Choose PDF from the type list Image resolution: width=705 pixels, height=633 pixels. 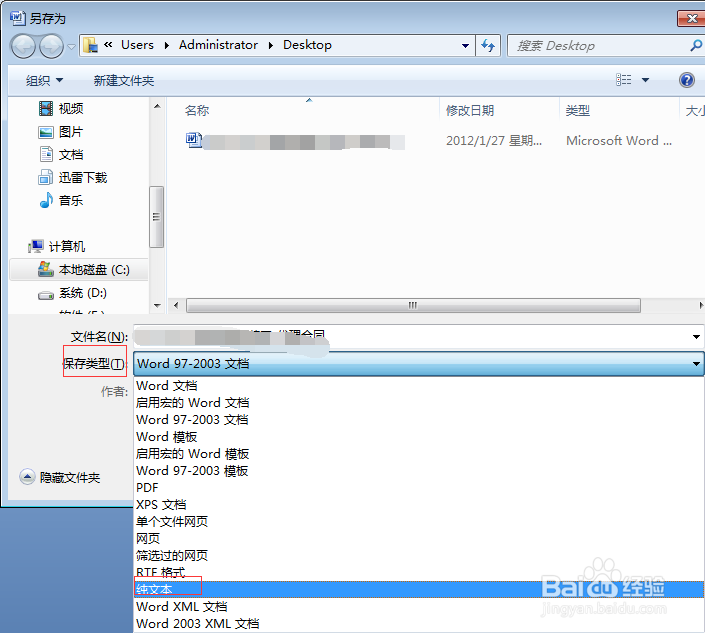(x=419, y=488)
